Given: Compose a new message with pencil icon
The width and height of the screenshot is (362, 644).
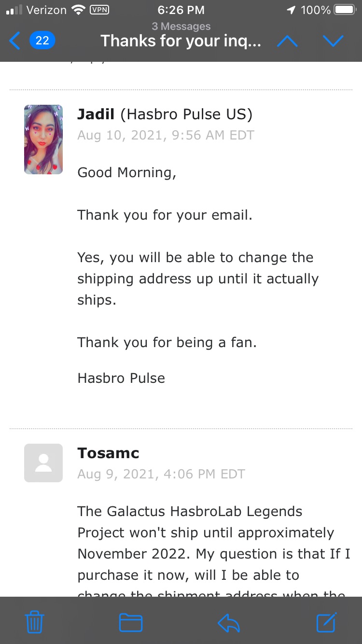Looking at the screenshot, I should click(327, 622).
